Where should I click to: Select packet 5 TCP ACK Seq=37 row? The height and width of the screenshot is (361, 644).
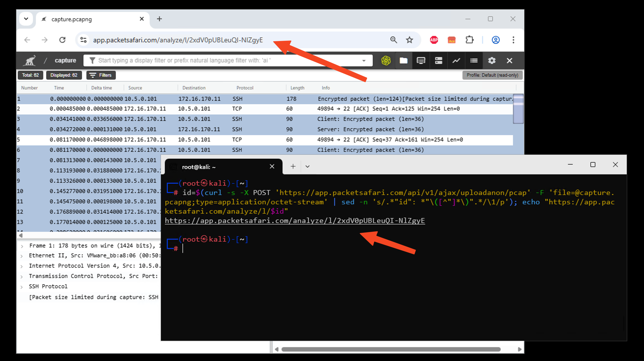tap(265, 140)
